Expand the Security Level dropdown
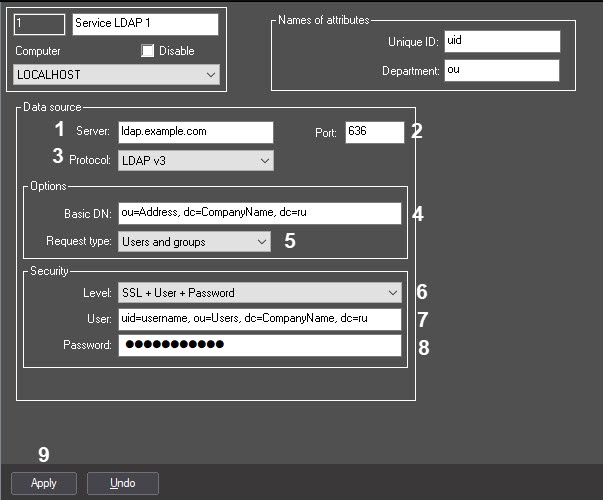 pyautogui.click(x=259, y=293)
